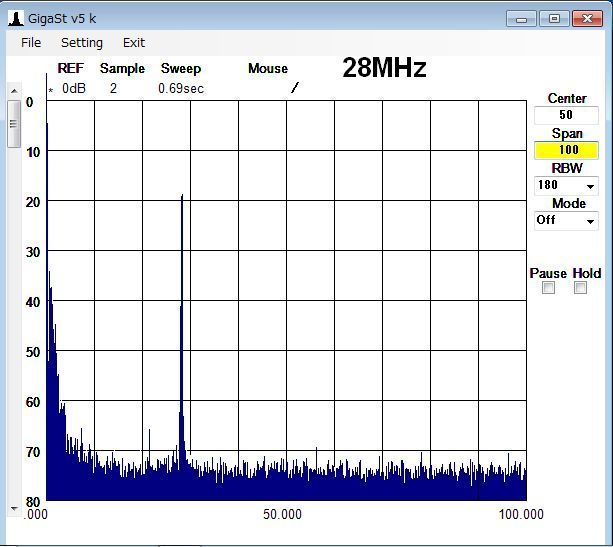Click the asterisk marker beside 0dB
This screenshot has width=613, height=547.
click(x=51, y=90)
